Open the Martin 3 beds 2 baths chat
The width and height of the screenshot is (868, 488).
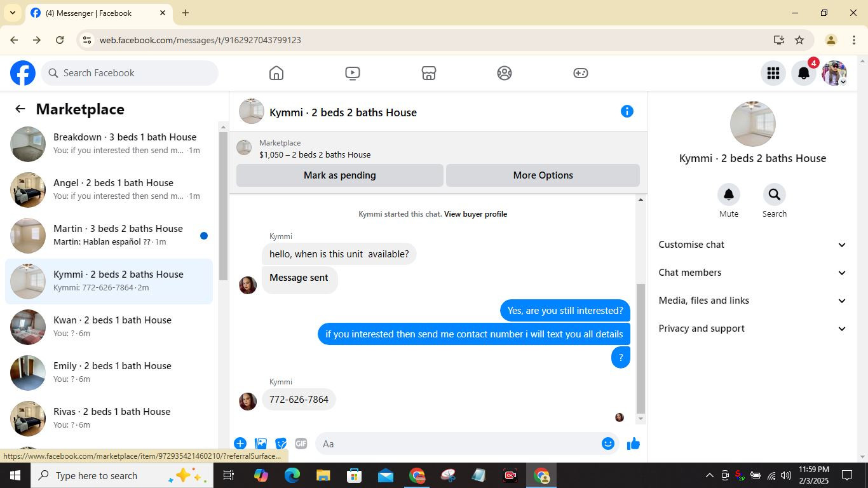(109, 235)
